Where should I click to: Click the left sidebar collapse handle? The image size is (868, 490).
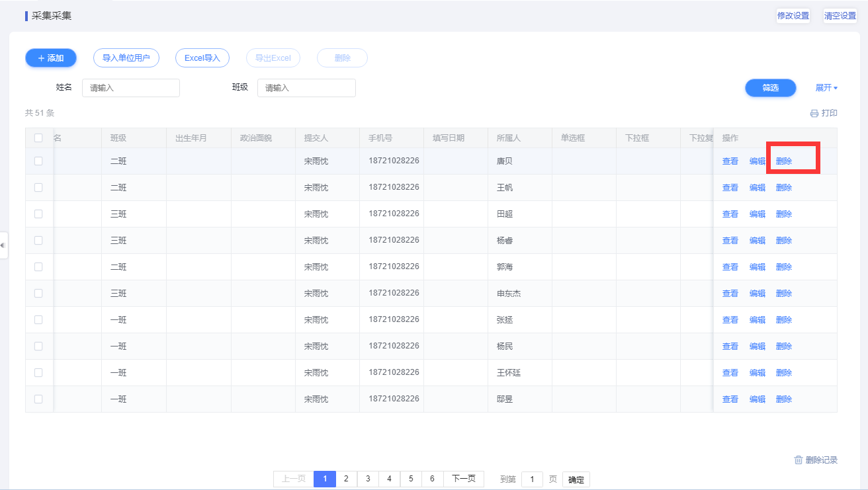point(3,245)
